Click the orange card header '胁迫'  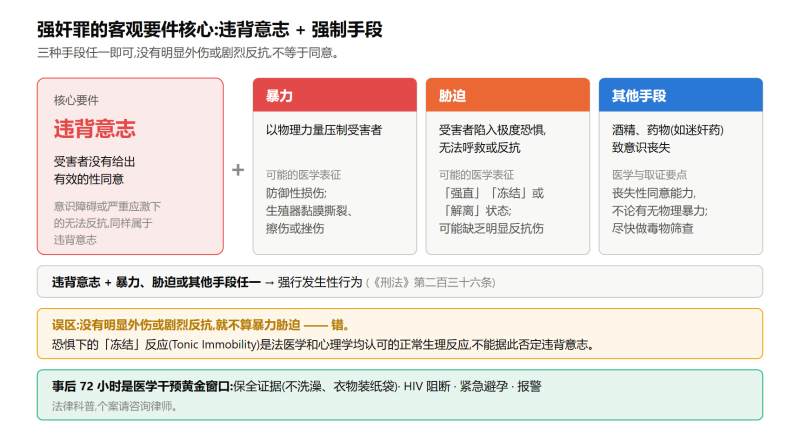(508, 95)
